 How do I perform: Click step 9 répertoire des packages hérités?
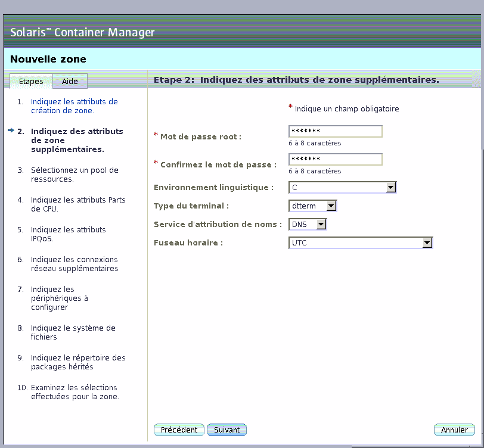[x=78, y=362]
